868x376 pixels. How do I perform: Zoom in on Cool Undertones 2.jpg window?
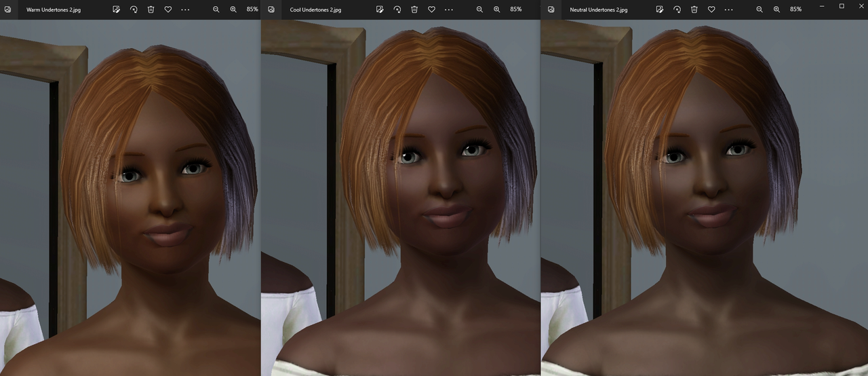point(496,10)
